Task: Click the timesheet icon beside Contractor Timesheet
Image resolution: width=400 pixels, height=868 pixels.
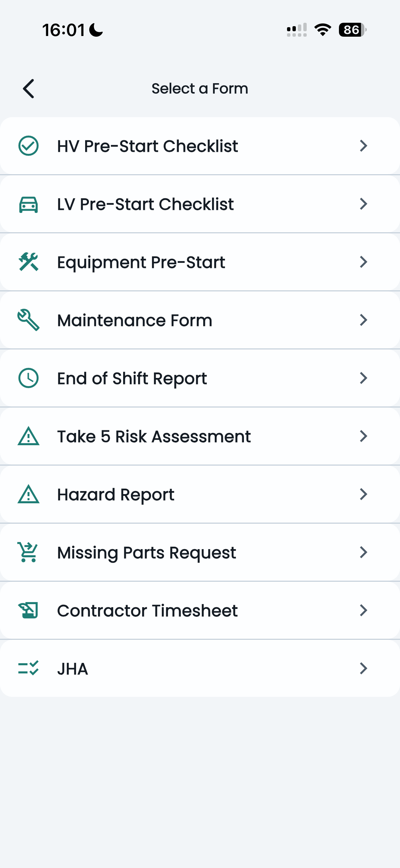Action: pyautogui.click(x=28, y=610)
